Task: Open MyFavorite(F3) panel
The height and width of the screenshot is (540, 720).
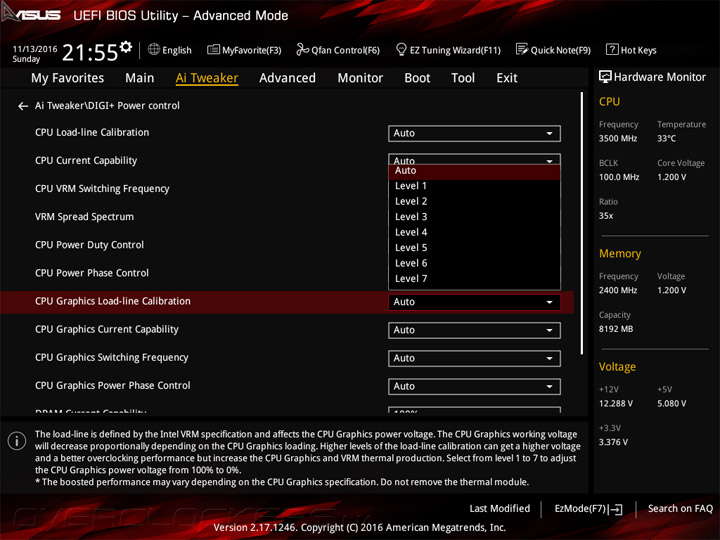Action: tap(244, 50)
